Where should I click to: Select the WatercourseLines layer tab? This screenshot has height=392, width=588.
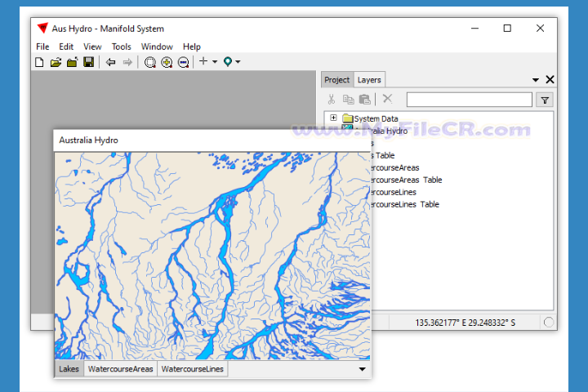[x=193, y=369]
